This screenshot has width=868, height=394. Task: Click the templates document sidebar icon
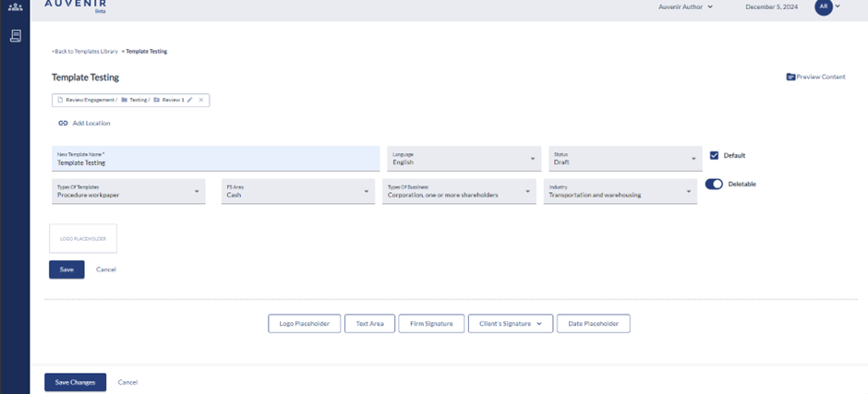[x=15, y=36]
